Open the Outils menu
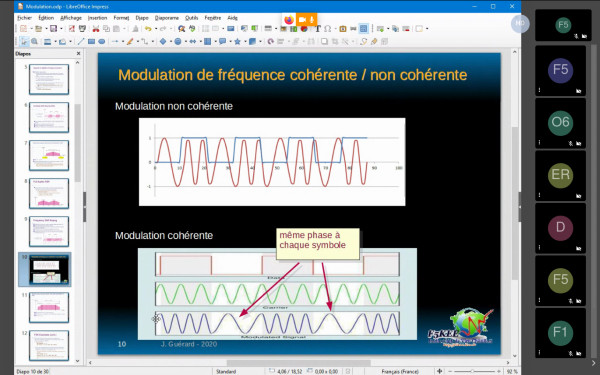This screenshot has width=600, height=375. tap(191, 18)
